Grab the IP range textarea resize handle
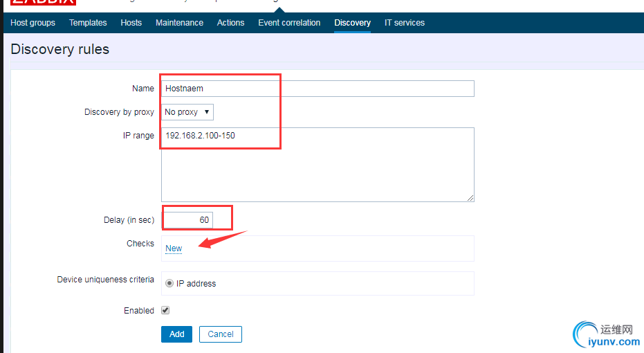Viewport: 644px width, 353px height. [470, 198]
